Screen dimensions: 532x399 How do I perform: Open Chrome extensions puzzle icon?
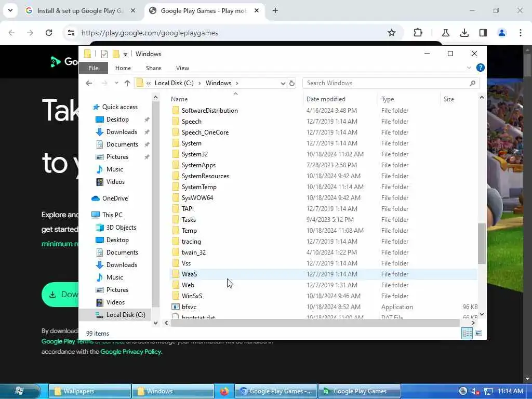tap(418, 33)
